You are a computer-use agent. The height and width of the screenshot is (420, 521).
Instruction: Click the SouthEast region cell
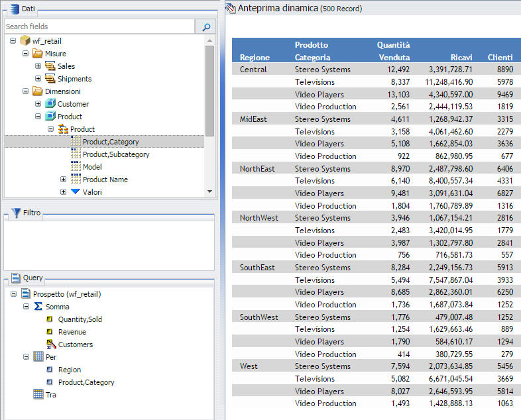click(x=257, y=267)
